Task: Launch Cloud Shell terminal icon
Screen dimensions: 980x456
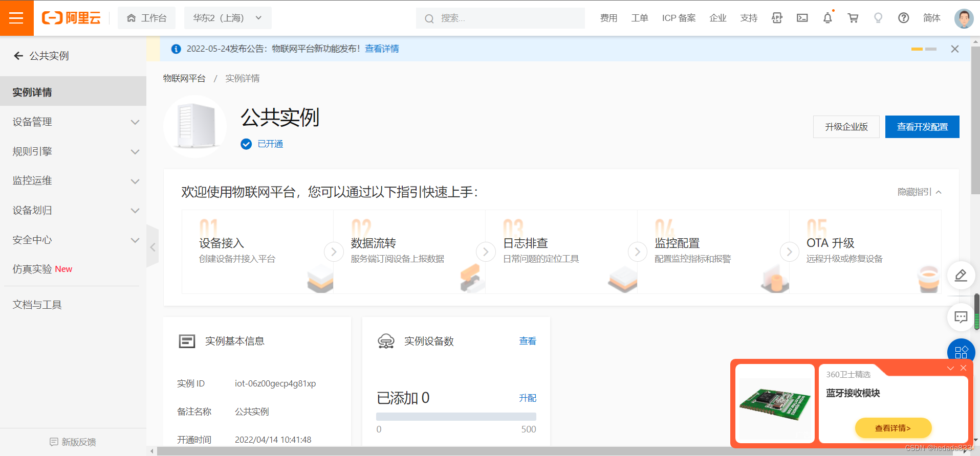Action: [x=802, y=18]
